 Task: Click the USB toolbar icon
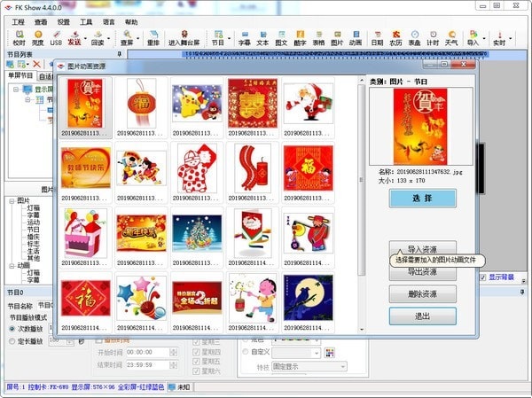point(56,38)
